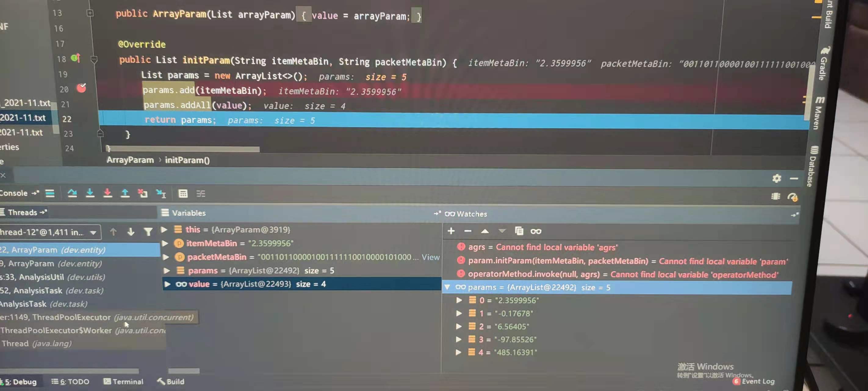
Task: Select previous frame with up arrow
Action: click(x=113, y=232)
